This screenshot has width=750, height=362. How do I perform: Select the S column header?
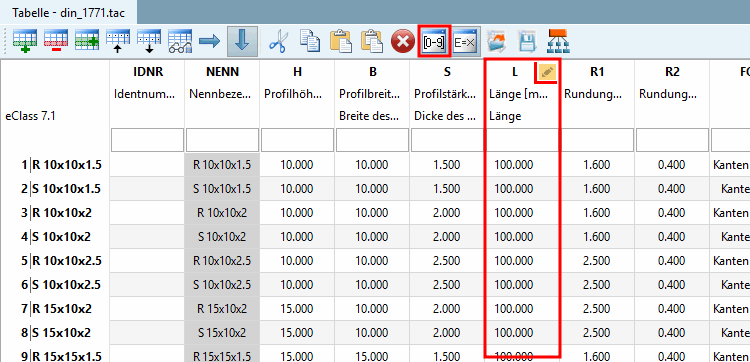click(447, 72)
